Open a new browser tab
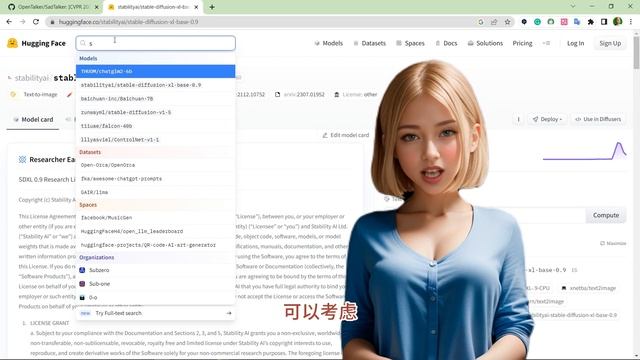 pyautogui.click(x=211, y=7)
